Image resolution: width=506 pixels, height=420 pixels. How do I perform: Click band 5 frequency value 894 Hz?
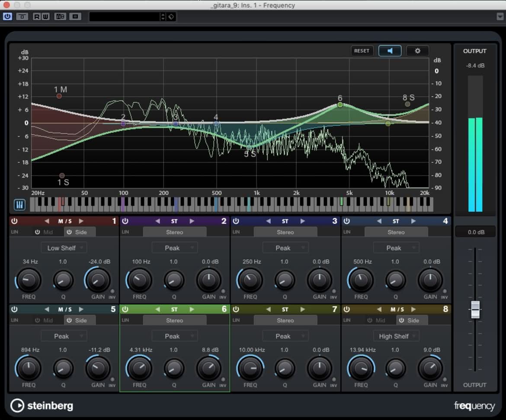click(30, 350)
